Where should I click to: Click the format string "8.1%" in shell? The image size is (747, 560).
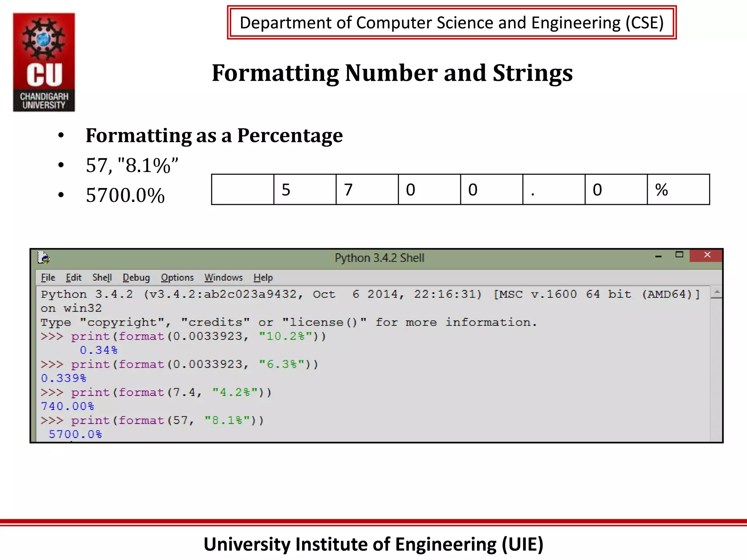click(227, 420)
